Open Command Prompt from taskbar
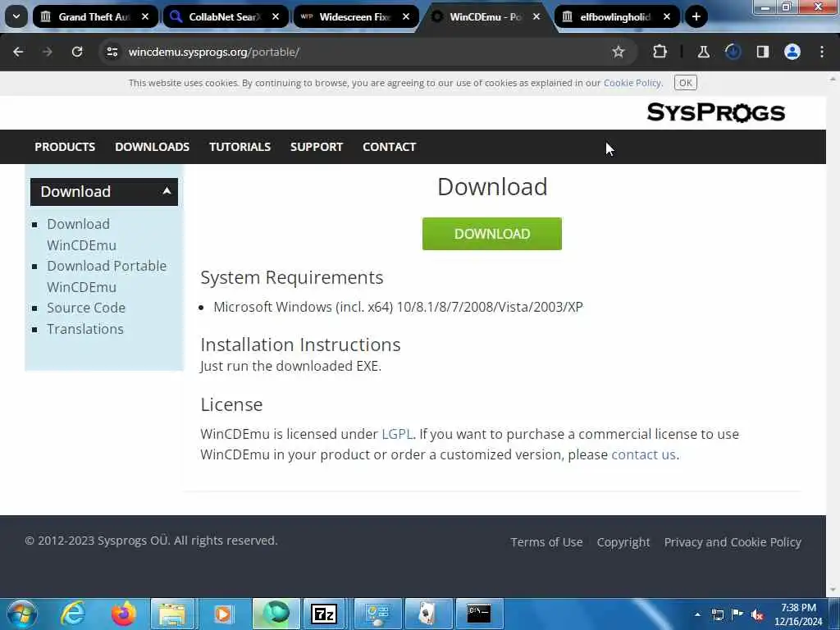Viewport: 840px width, 630px height. tap(479, 614)
